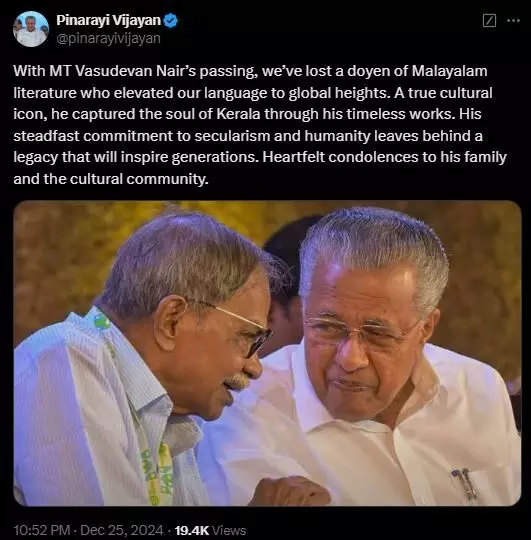Click the word Malayalam in the post
The width and height of the screenshot is (531, 540).
(449, 71)
